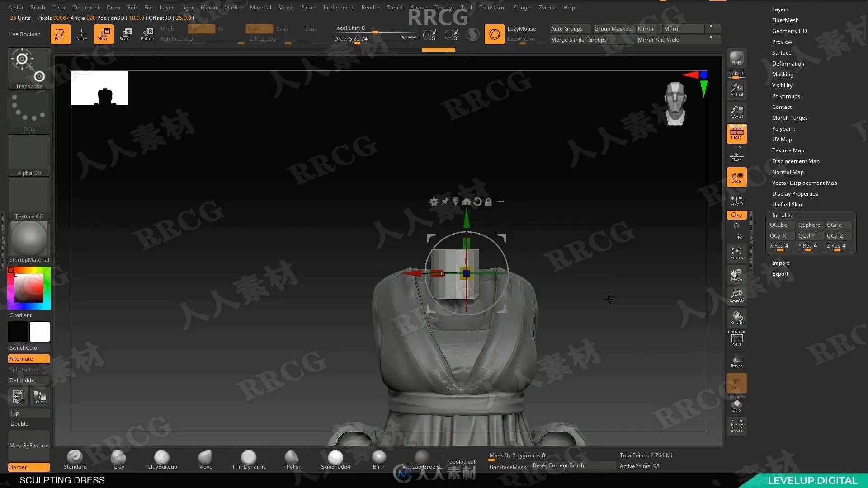Image resolution: width=868 pixels, height=488 pixels.
Task: Toggle the Floor grid
Action: pyautogui.click(x=736, y=156)
